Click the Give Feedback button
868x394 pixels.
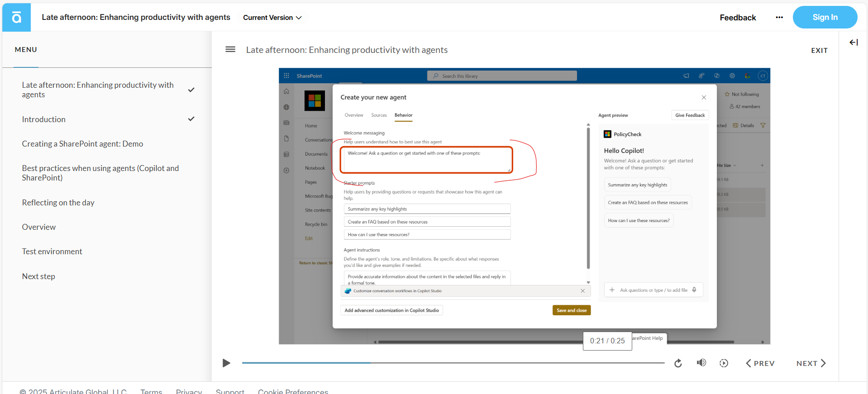(x=690, y=115)
